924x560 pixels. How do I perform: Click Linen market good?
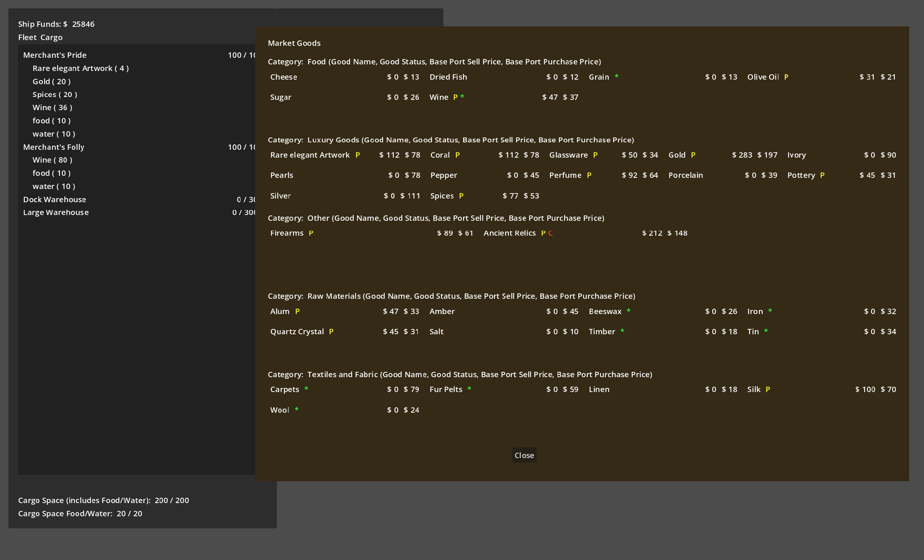tap(599, 389)
